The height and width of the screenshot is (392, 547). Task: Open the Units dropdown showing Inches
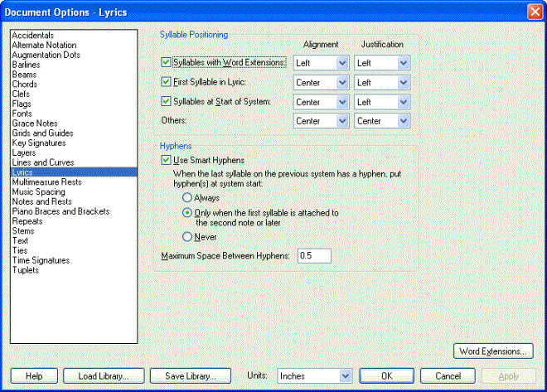click(x=315, y=376)
